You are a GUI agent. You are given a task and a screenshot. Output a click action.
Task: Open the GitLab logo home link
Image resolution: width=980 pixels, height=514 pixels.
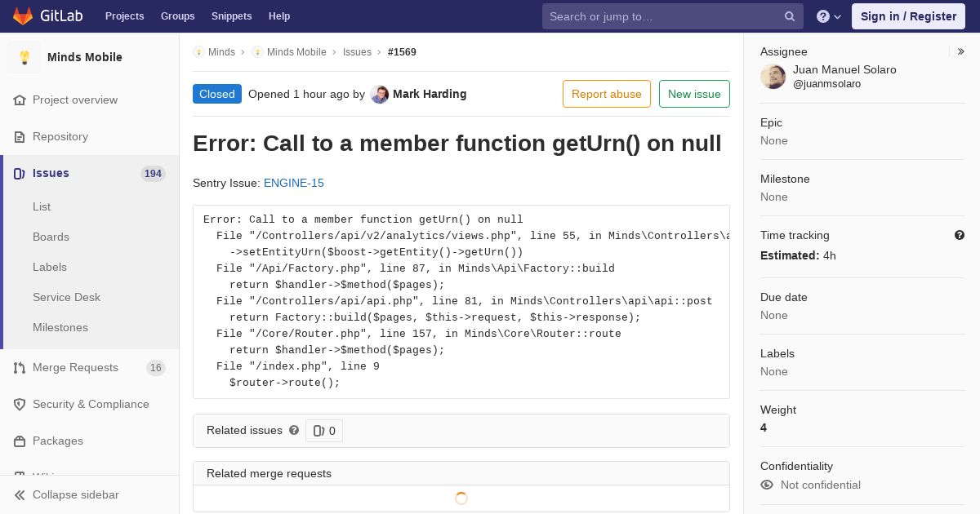pyautogui.click(x=47, y=16)
